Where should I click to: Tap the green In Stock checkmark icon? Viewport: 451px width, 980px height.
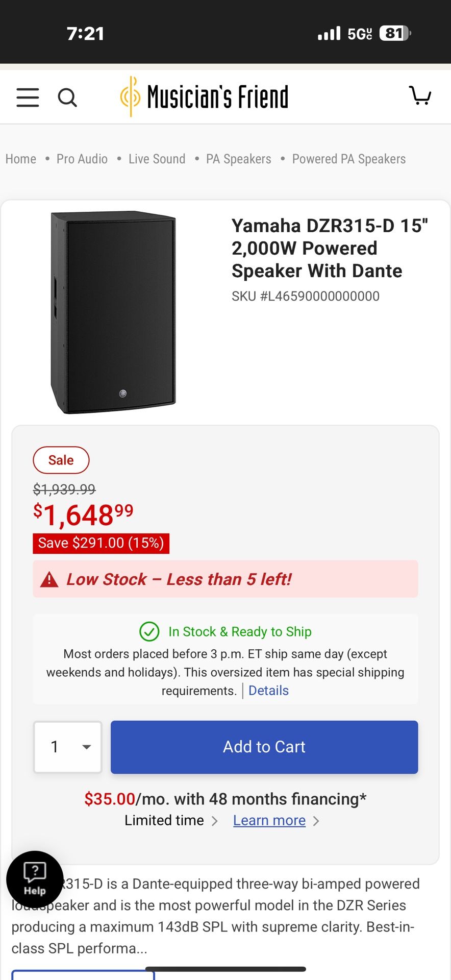149,632
